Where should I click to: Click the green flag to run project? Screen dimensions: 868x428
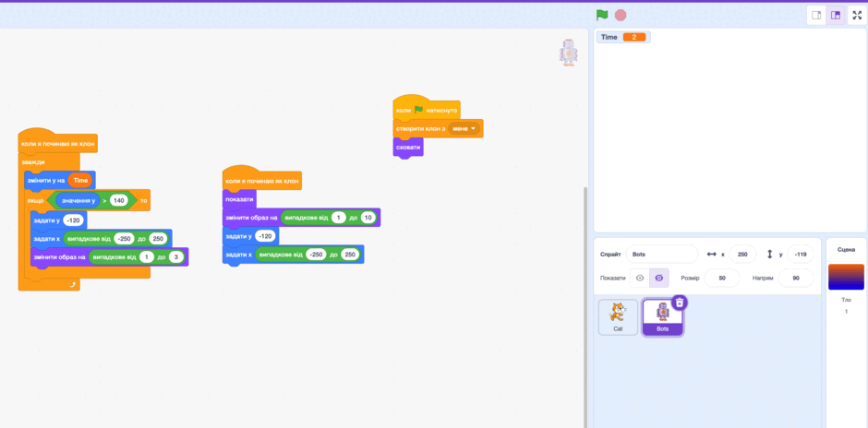point(602,15)
